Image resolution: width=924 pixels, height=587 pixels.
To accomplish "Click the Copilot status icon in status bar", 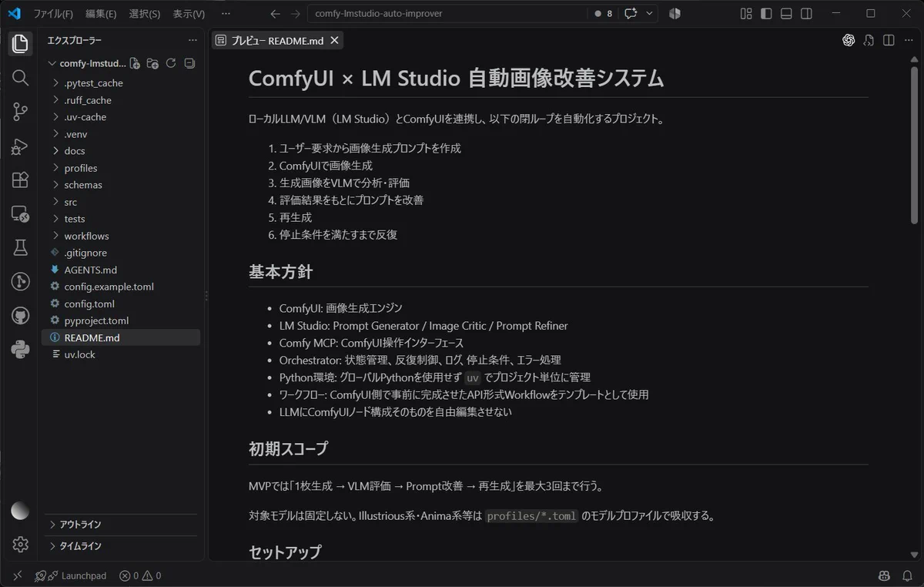I will [x=884, y=575].
